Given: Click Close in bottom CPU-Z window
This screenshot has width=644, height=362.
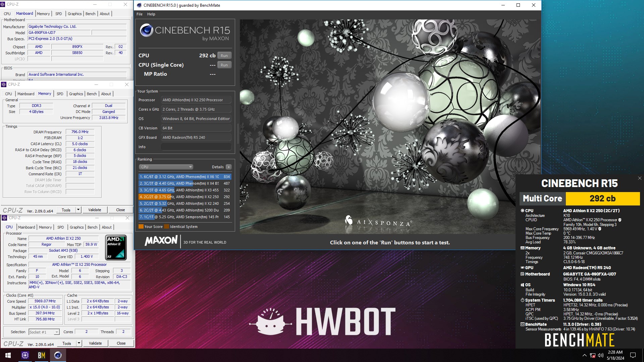Looking at the screenshot, I should point(121,343).
